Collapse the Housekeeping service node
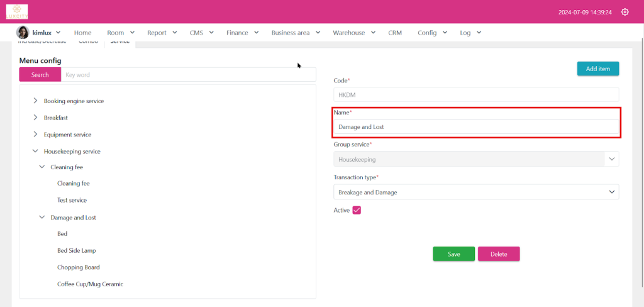Image resolution: width=644 pixels, height=307 pixels. click(35, 152)
